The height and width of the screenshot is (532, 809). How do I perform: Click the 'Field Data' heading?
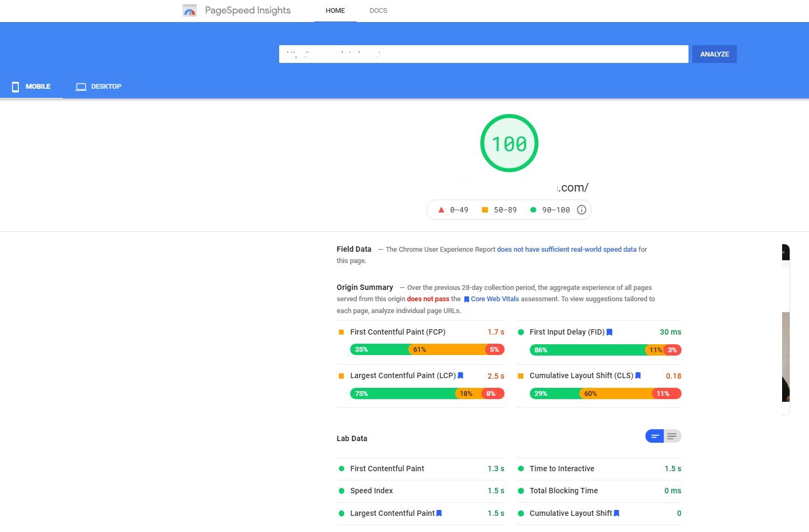(354, 249)
